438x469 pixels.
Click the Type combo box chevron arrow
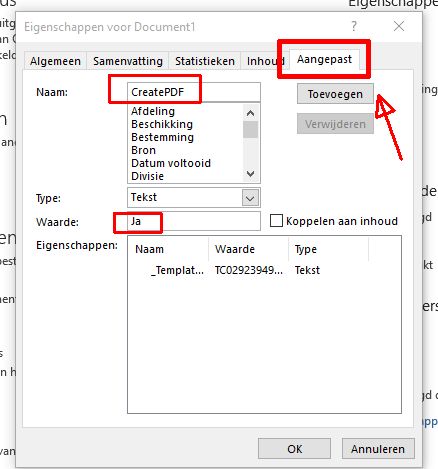[x=250, y=198]
